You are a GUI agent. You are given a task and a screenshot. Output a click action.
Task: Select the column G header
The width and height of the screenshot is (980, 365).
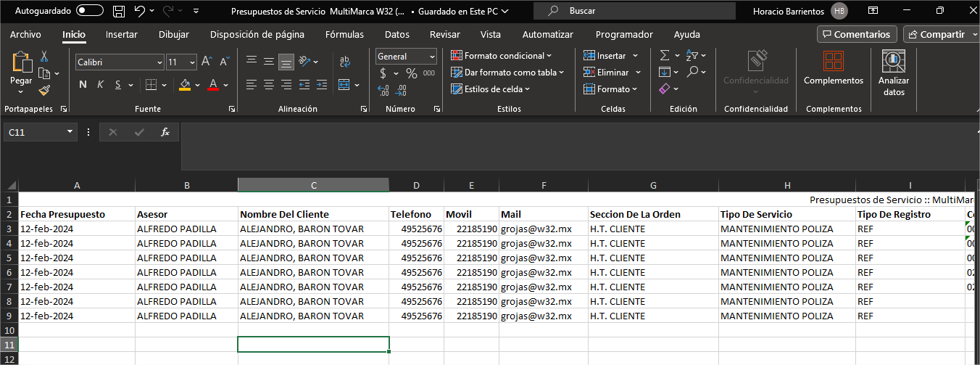pos(653,186)
